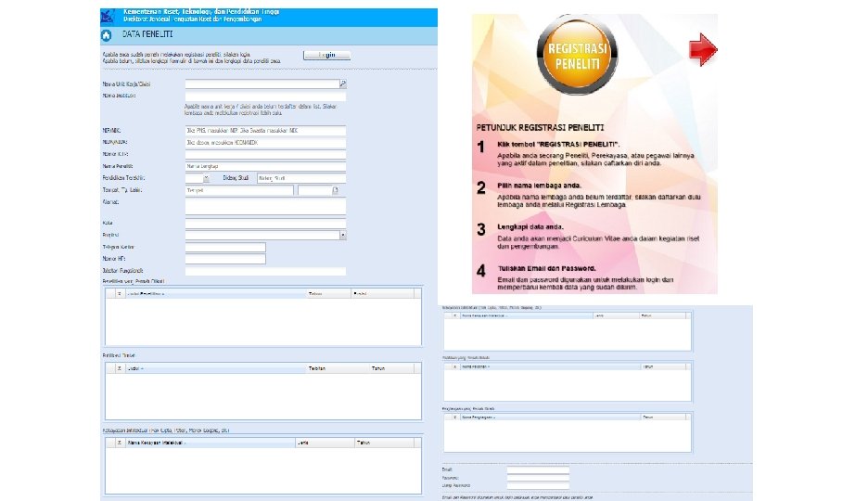The height and width of the screenshot is (501, 868).
Task: Click the Ulang Password input field
Action: click(x=538, y=485)
